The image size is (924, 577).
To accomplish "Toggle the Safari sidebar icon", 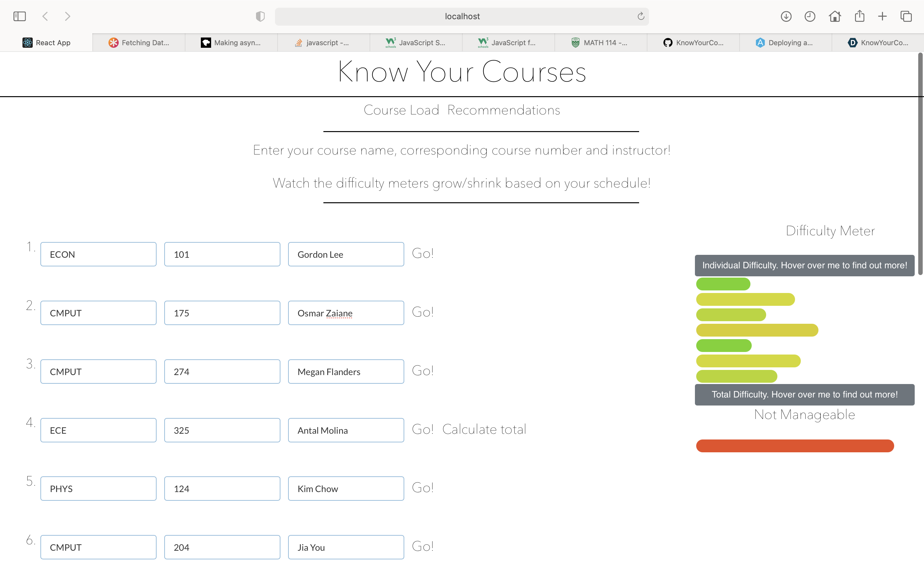I will (19, 16).
